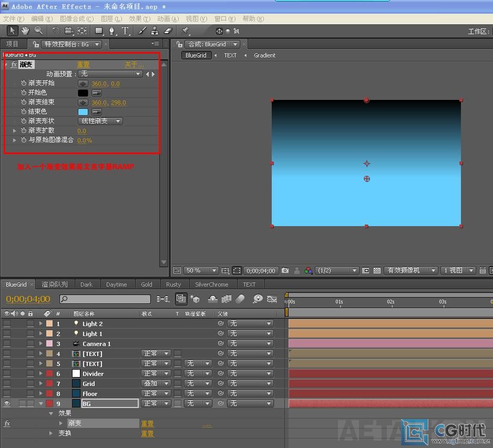
Task: Select the Eraser tool
Action: click(x=168, y=31)
